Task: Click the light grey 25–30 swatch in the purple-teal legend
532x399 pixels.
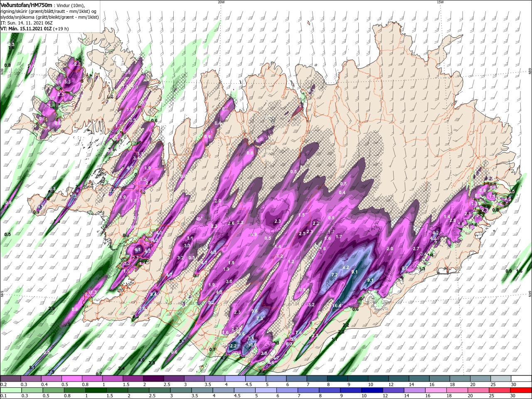Action: 501,379
